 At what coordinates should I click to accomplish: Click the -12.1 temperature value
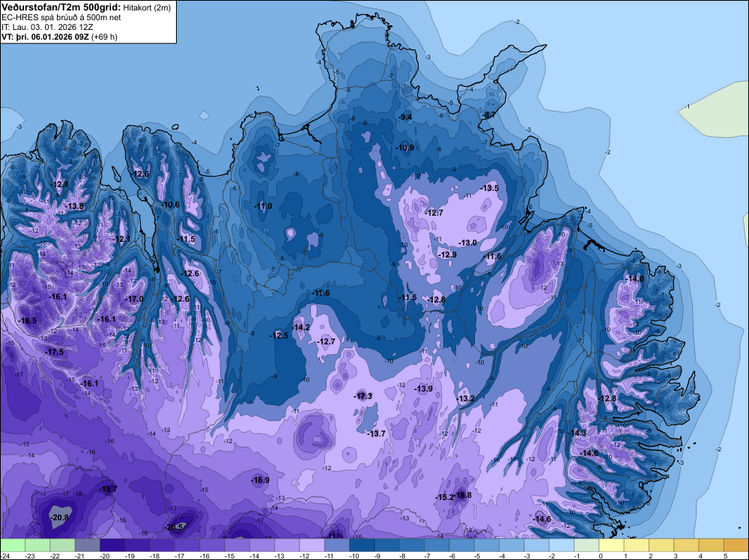coord(122,239)
